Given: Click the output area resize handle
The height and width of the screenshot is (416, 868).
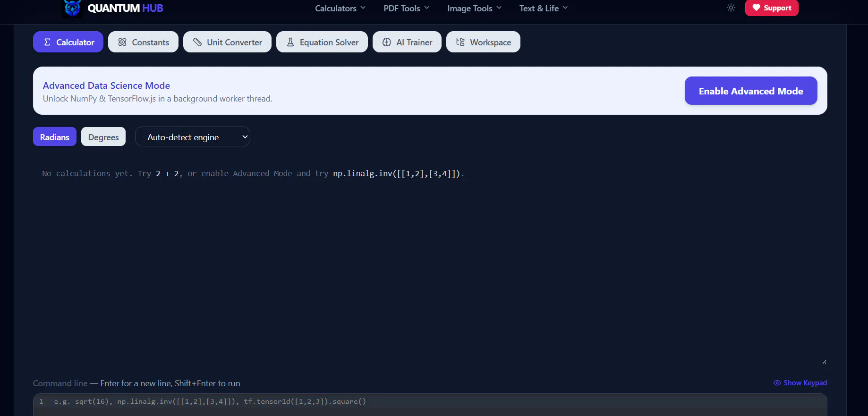Looking at the screenshot, I should (824, 362).
